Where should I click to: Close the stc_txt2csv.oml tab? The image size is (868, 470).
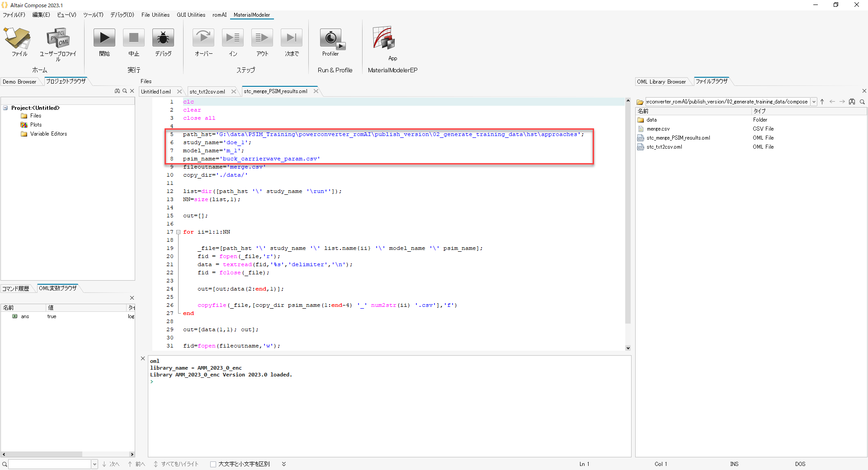pos(234,91)
